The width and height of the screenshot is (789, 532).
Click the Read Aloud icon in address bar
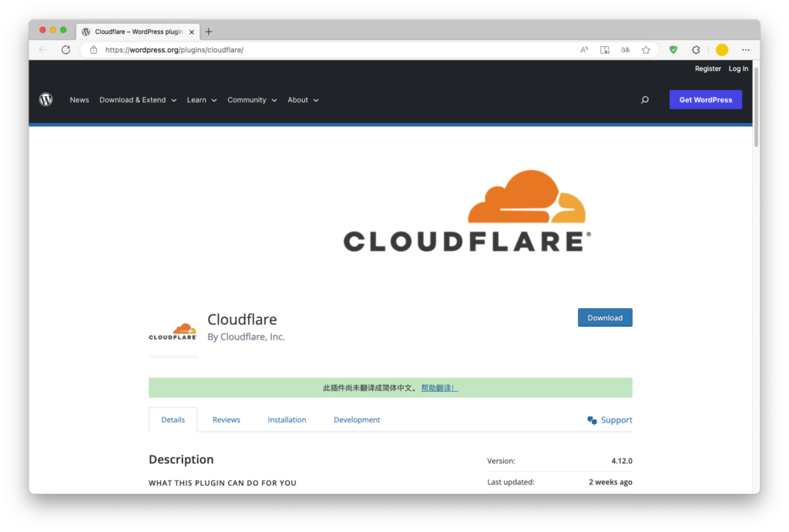point(584,50)
